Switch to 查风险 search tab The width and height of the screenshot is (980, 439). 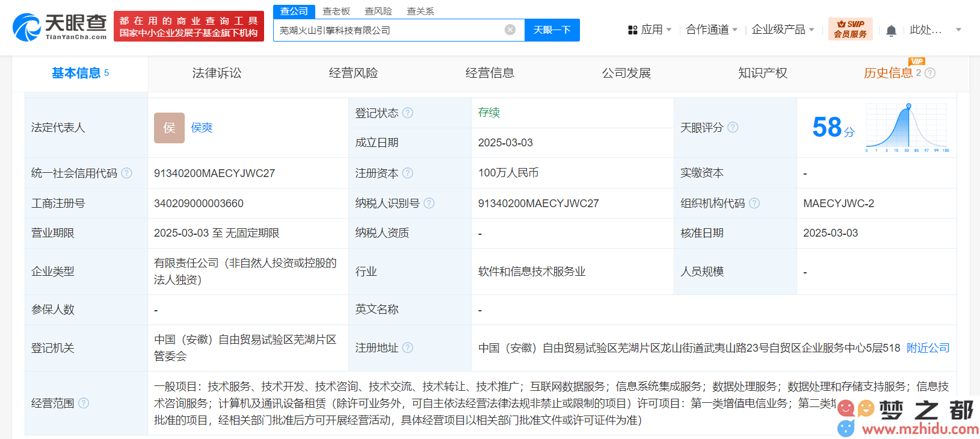coord(378,11)
